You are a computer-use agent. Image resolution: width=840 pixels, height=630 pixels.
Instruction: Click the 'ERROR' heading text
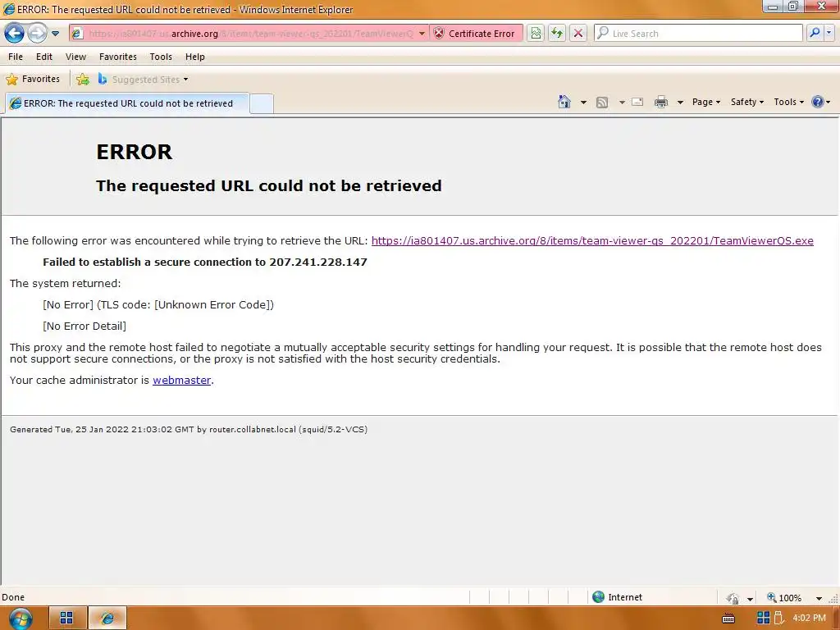[134, 152]
